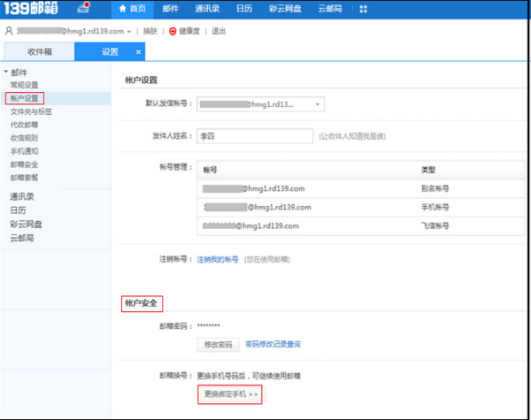Open 彩云网盘 in the left sidebar
The height and width of the screenshot is (420, 531).
[x=26, y=225]
